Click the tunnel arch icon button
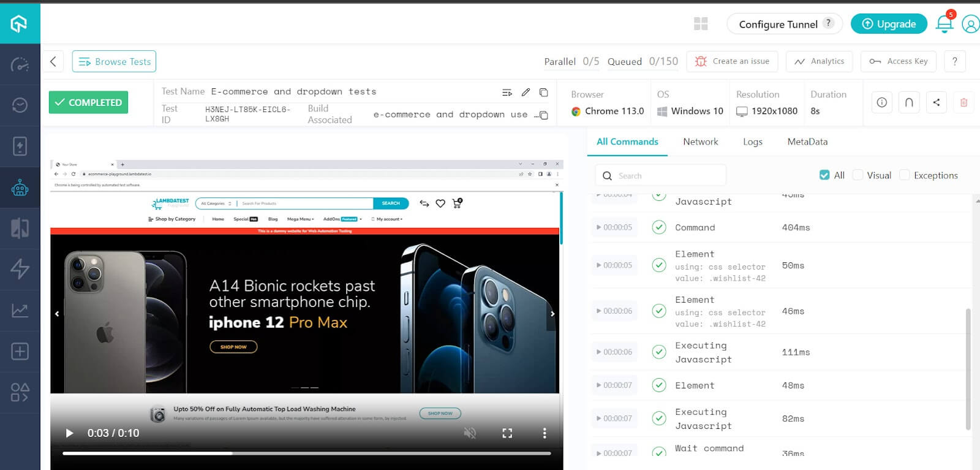980x470 pixels. pyautogui.click(x=909, y=102)
